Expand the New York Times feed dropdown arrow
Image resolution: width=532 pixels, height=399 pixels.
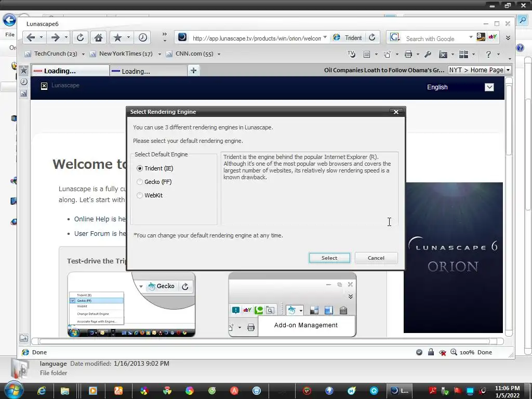point(159,54)
